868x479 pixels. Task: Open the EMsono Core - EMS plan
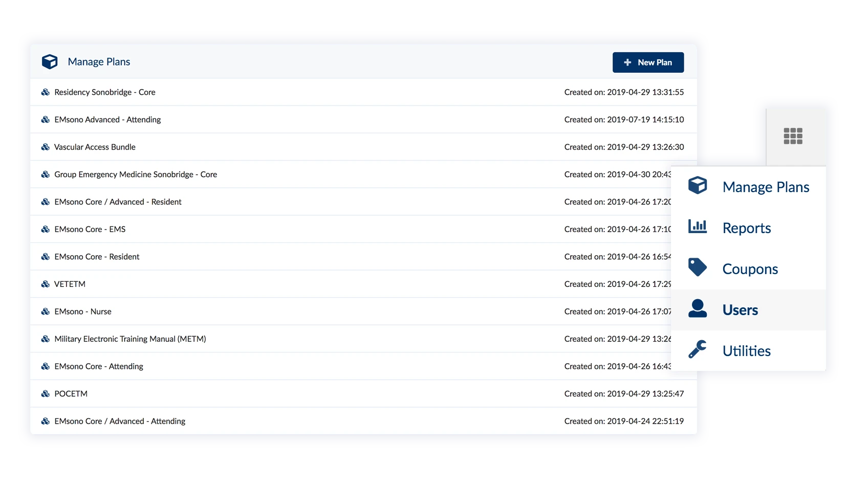90,230
